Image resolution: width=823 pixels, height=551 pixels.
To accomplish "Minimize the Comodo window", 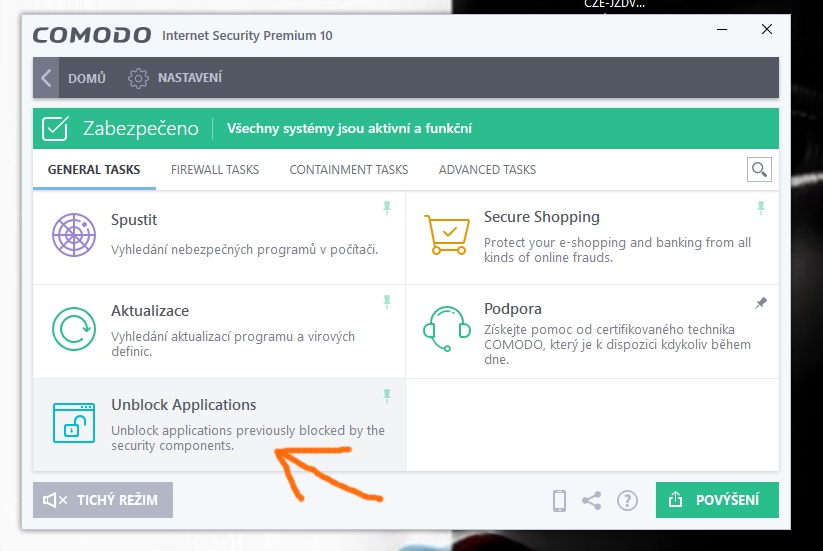I will click(722, 29).
